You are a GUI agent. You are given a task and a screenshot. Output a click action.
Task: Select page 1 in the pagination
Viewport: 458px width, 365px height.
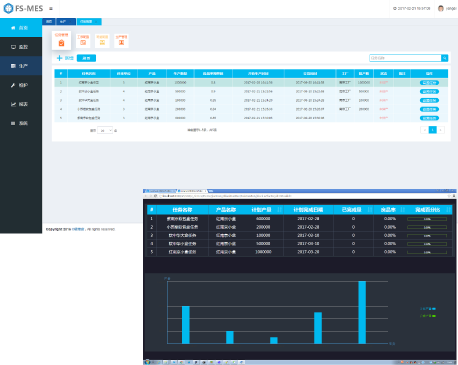[x=432, y=130]
